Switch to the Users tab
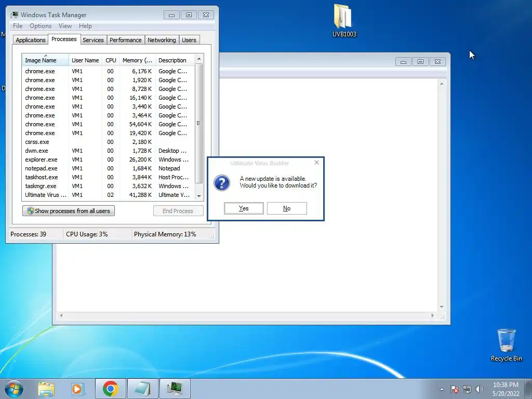Screen dimensions: 532x399 click(x=189, y=40)
